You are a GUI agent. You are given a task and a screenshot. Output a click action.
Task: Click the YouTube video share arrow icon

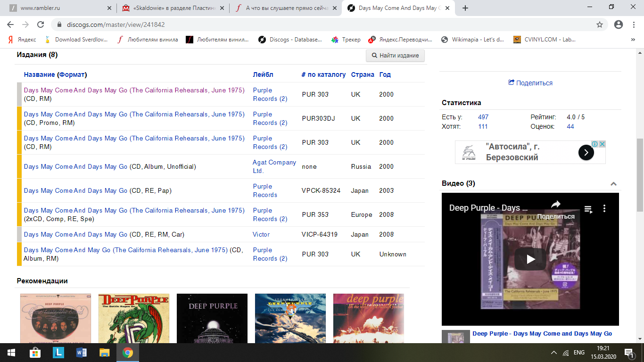(556, 205)
